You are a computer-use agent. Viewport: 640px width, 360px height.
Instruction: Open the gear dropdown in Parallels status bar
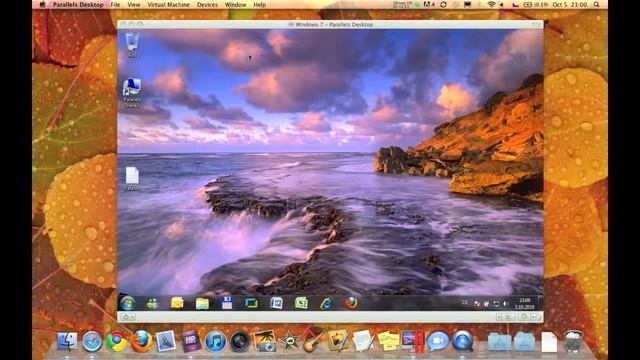coord(127,317)
